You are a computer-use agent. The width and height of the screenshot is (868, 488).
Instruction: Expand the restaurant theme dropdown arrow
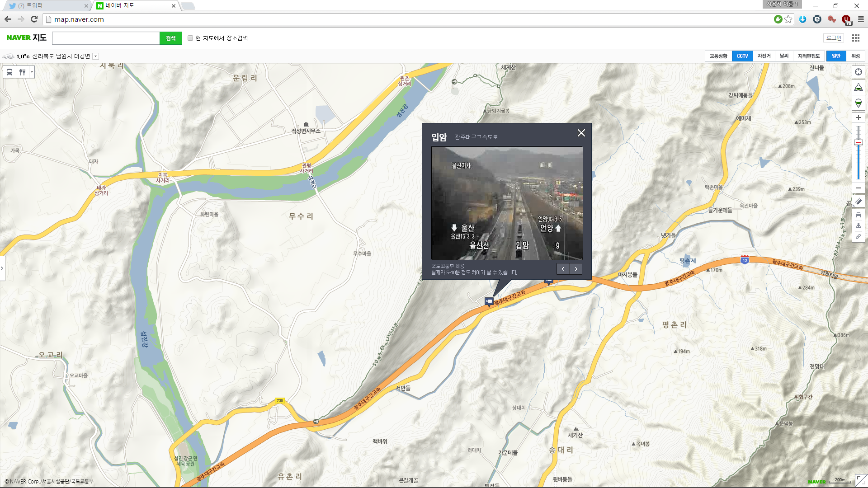32,72
